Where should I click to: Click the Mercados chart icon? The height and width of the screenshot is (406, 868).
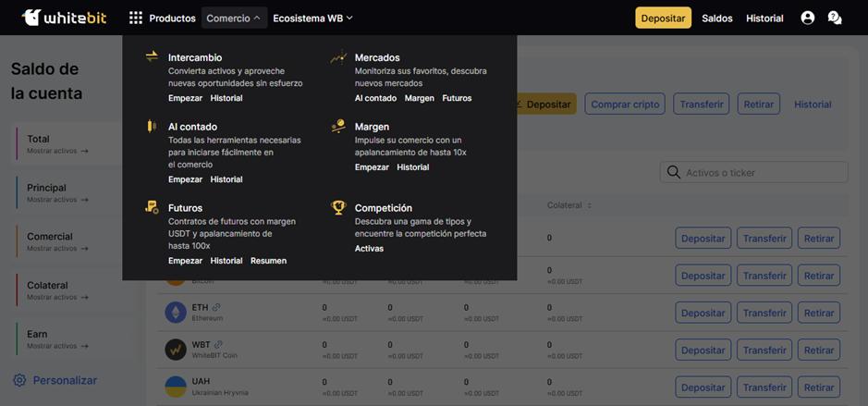pos(338,57)
